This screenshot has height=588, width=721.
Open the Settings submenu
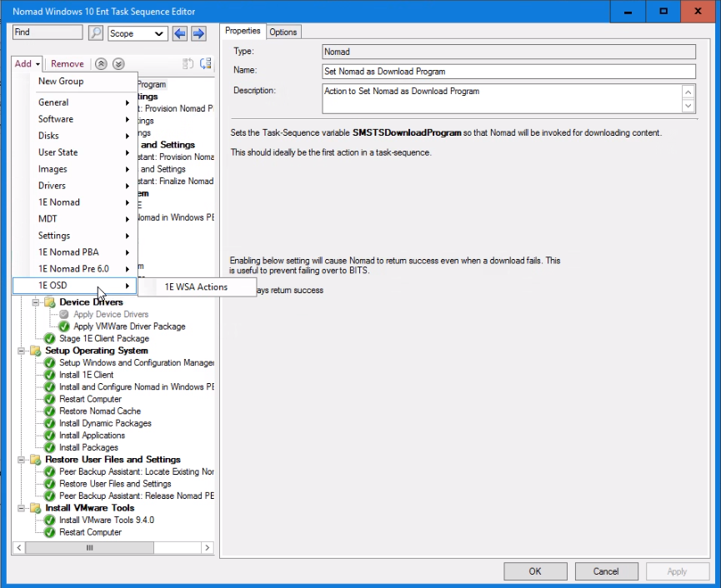tap(74, 236)
